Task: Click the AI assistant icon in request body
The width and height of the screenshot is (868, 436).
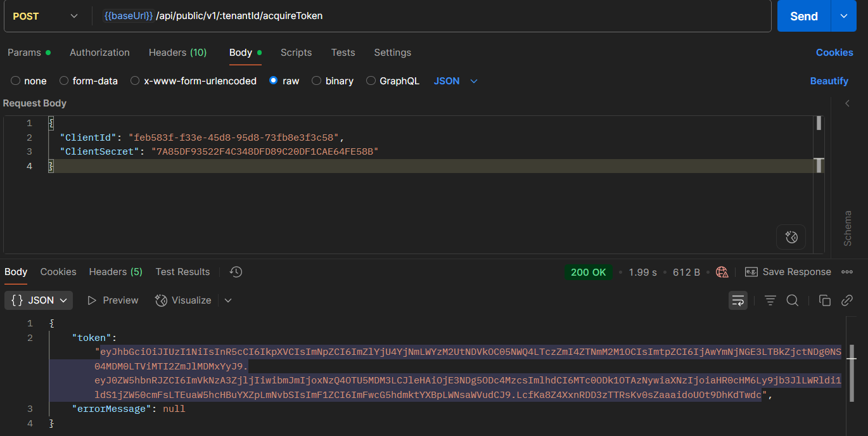Action: coord(791,237)
